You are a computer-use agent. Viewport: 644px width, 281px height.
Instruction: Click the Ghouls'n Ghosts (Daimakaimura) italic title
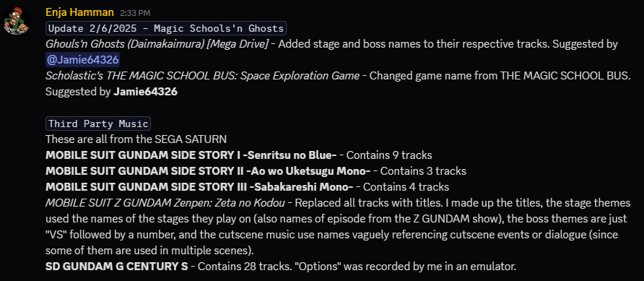tap(157, 44)
